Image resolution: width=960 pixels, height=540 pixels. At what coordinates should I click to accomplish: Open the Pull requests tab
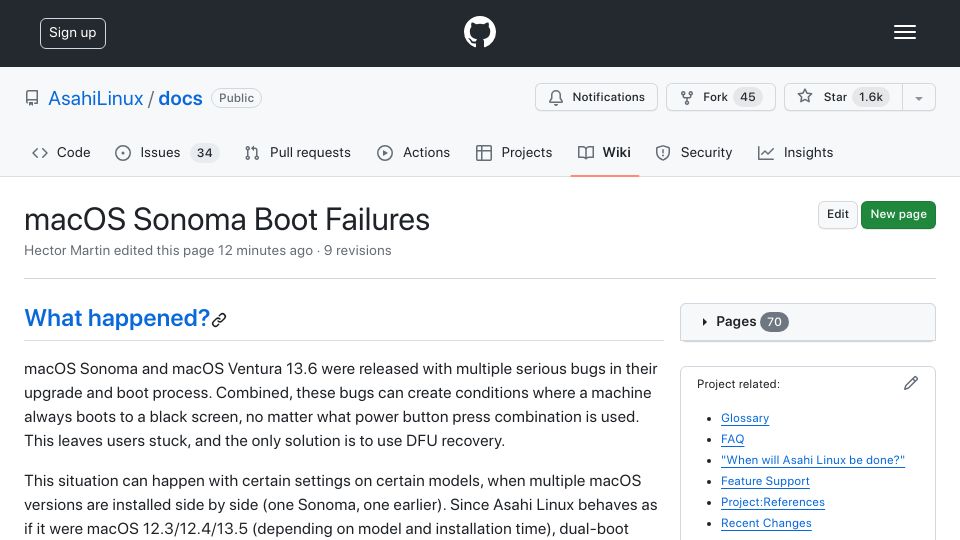(298, 152)
